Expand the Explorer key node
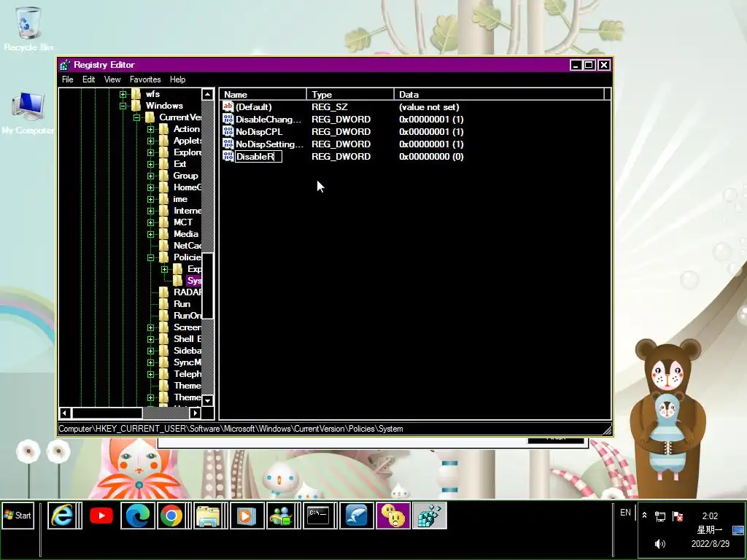The height and width of the screenshot is (560, 747). click(150, 152)
